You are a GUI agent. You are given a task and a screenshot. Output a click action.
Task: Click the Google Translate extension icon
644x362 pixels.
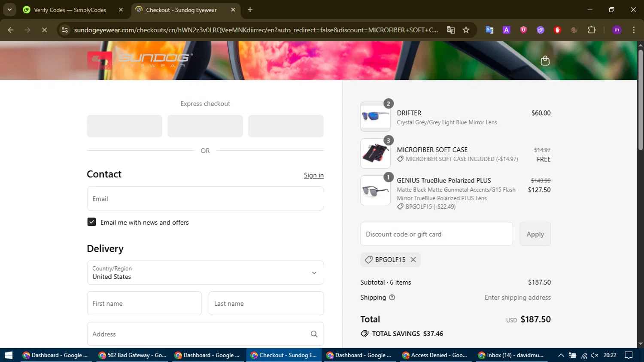tap(489, 30)
